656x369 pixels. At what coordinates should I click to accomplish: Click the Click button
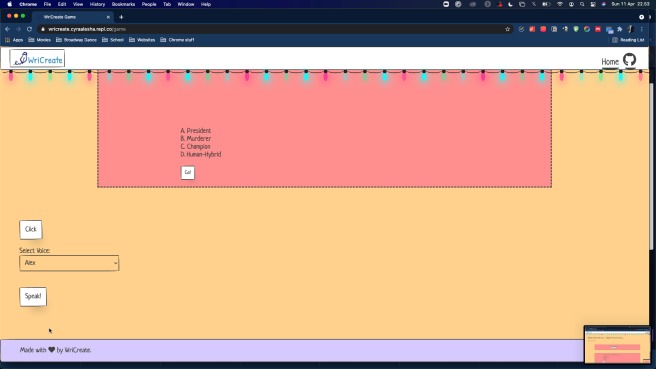31,229
